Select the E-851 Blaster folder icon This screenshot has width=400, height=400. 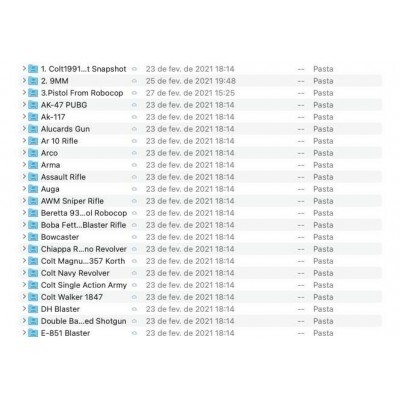pos(33,333)
